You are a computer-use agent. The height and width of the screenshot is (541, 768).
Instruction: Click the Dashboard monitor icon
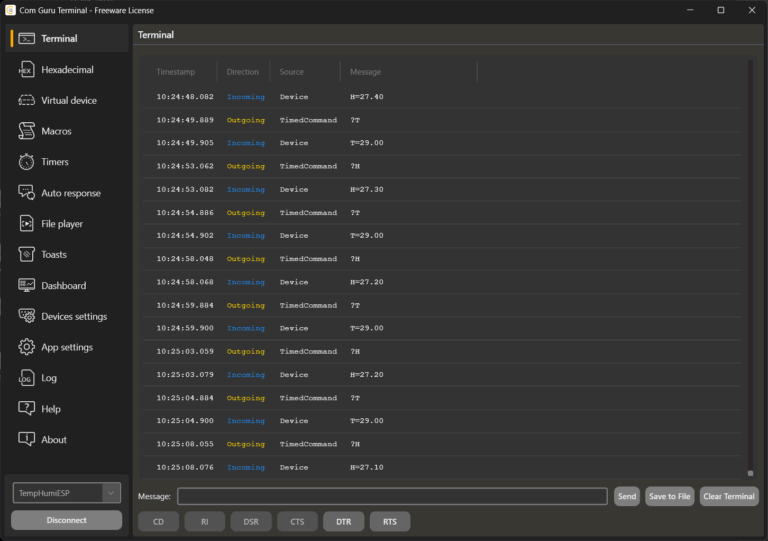26,286
